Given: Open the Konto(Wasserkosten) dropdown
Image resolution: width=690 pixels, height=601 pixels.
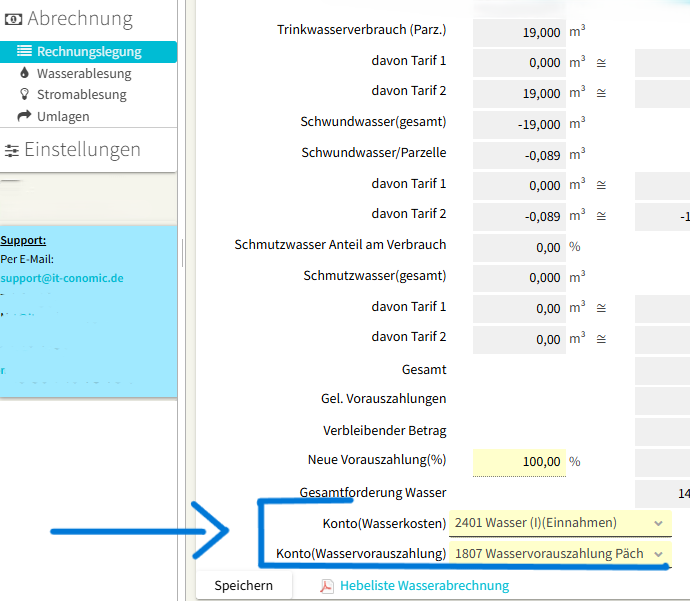Looking at the screenshot, I should tap(559, 523).
